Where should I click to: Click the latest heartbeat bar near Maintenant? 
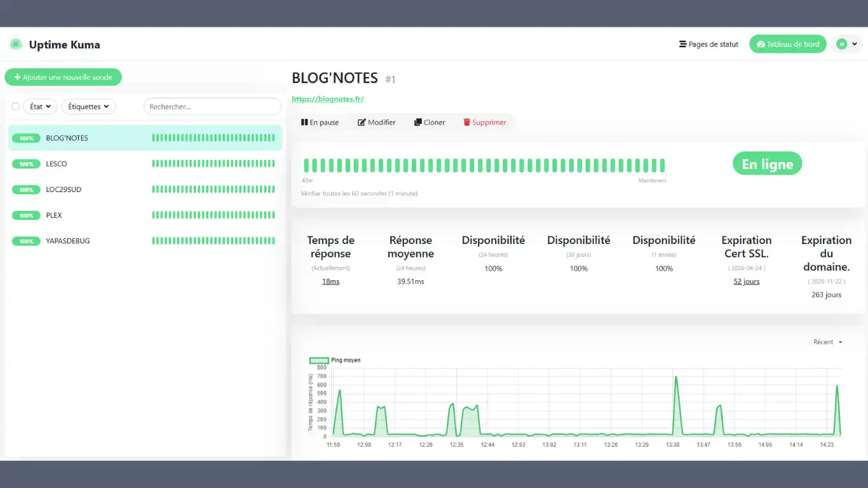[x=663, y=165]
